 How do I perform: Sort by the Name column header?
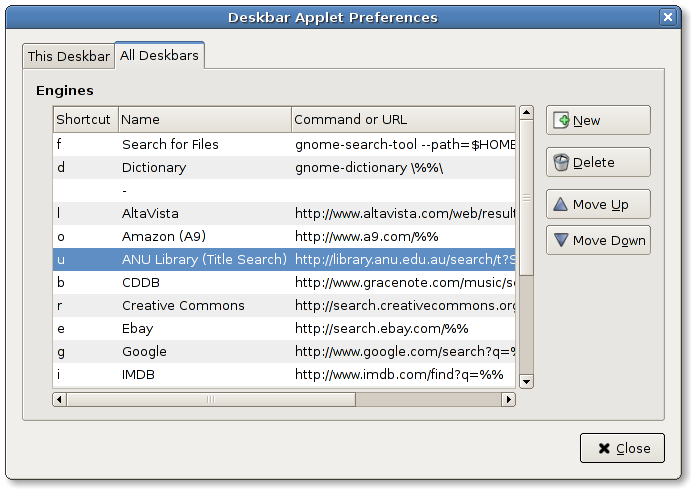pyautogui.click(x=204, y=119)
